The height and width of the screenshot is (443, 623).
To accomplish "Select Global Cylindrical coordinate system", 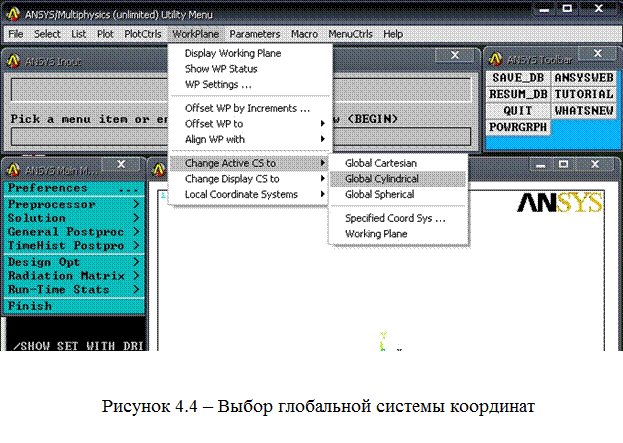I will (398, 179).
